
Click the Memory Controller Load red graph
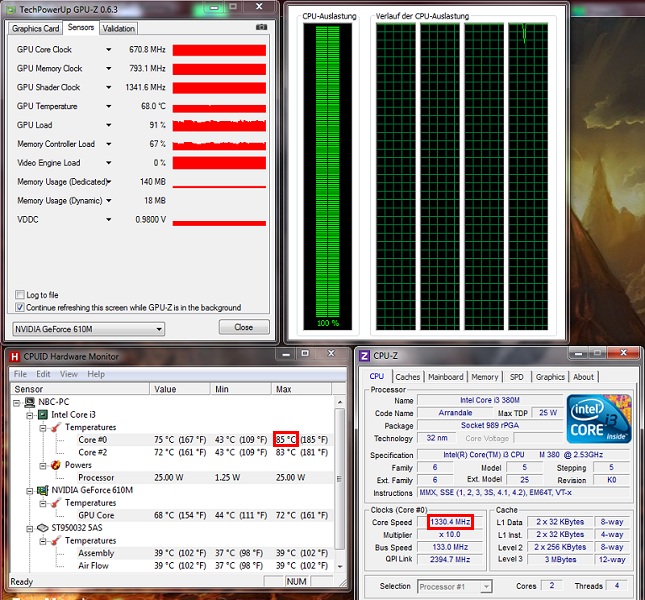219,144
